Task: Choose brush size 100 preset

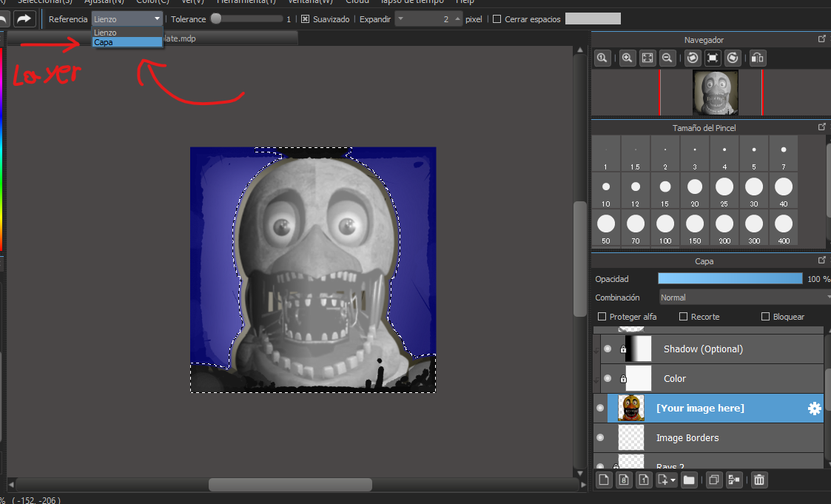Action: [665, 224]
